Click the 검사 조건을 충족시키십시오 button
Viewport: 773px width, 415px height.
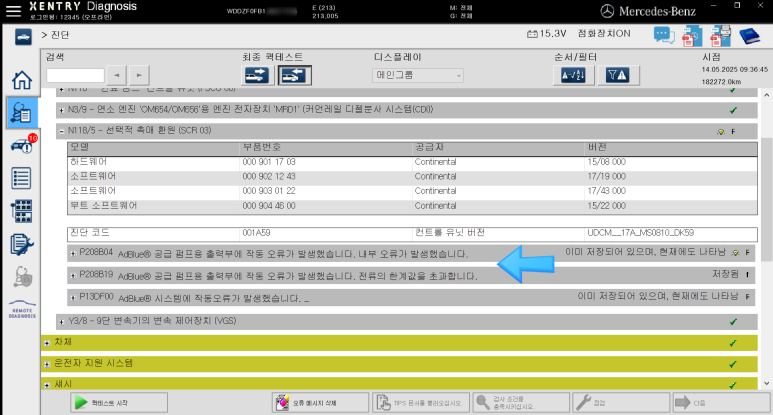click(x=521, y=403)
